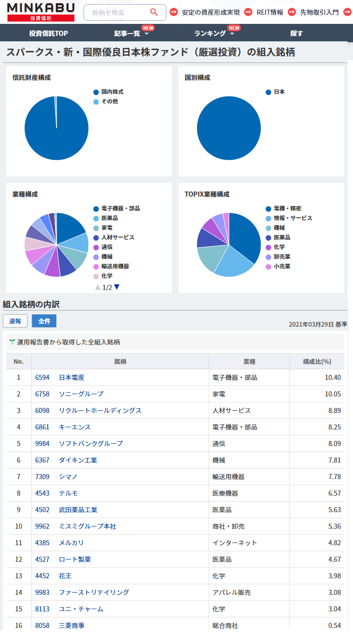
Task: Expand the ランキング dropdown menu
Action: pyautogui.click(x=214, y=34)
